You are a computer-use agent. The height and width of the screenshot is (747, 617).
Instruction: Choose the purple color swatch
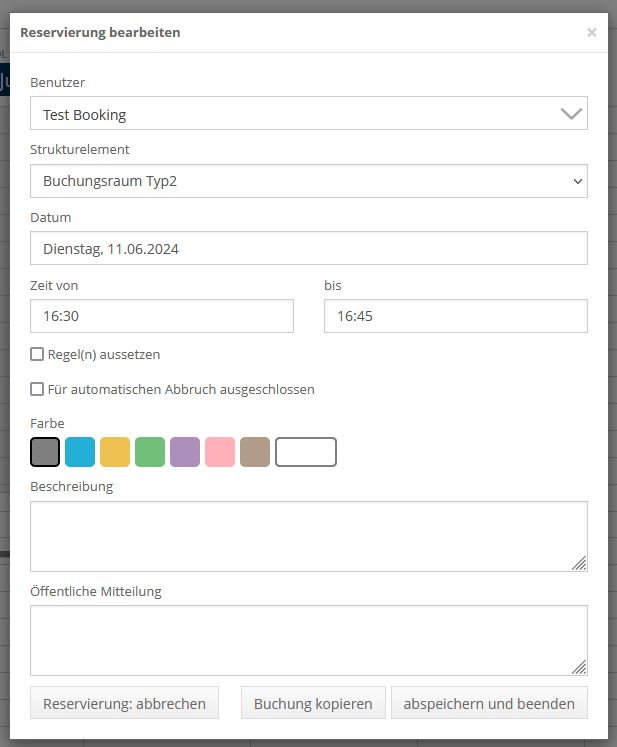pos(185,452)
